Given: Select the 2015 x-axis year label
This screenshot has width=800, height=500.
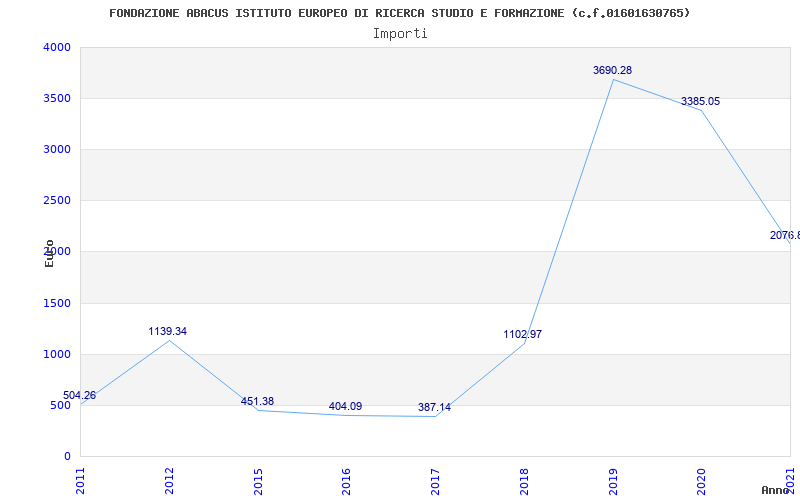Looking at the screenshot, I should tap(258, 480).
